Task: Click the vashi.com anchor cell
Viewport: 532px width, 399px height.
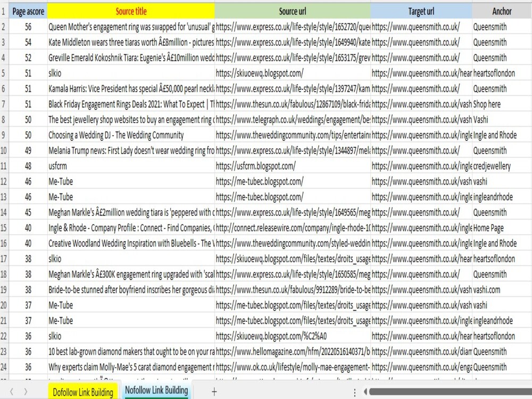Action: (502, 289)
